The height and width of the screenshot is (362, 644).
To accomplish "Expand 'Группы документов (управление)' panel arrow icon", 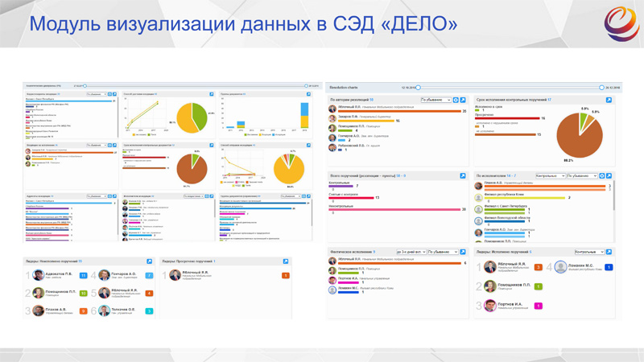I will tap(308, 196).
